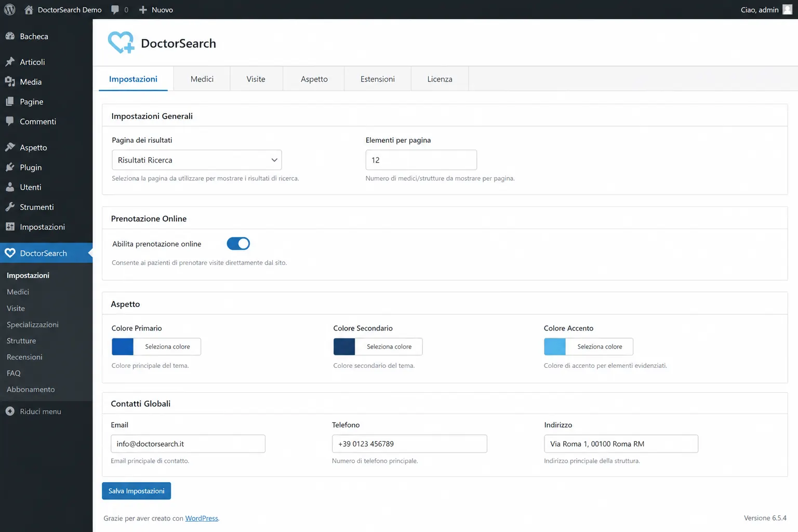Switch to the Impostazioni tab

[x=133, y=79]
